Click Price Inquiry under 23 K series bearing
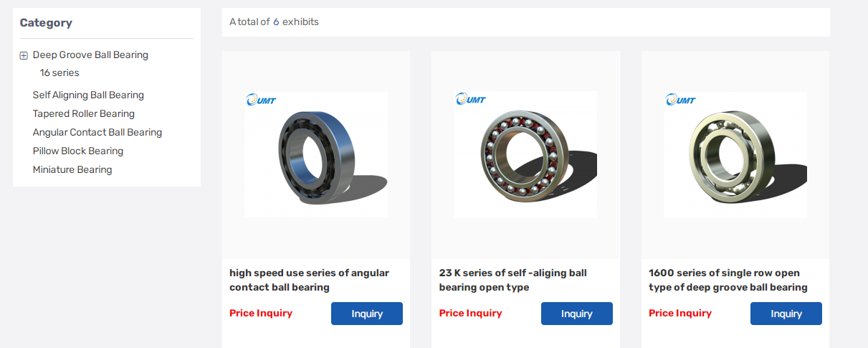 click(470, 313)
